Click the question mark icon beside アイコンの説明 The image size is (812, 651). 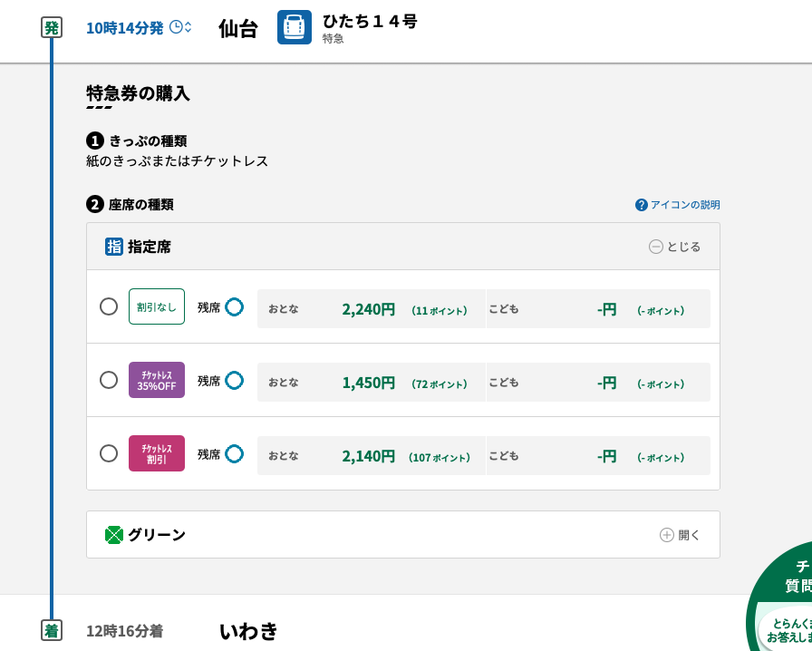click(x=641, y=205)
